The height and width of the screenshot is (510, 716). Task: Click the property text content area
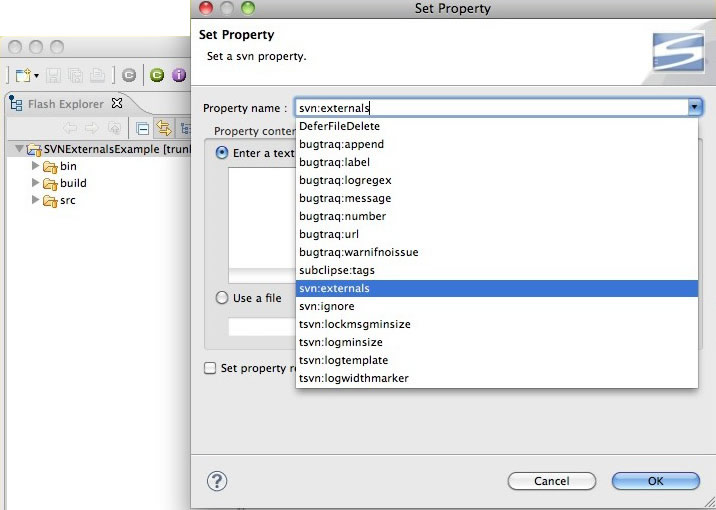[262, 225]
